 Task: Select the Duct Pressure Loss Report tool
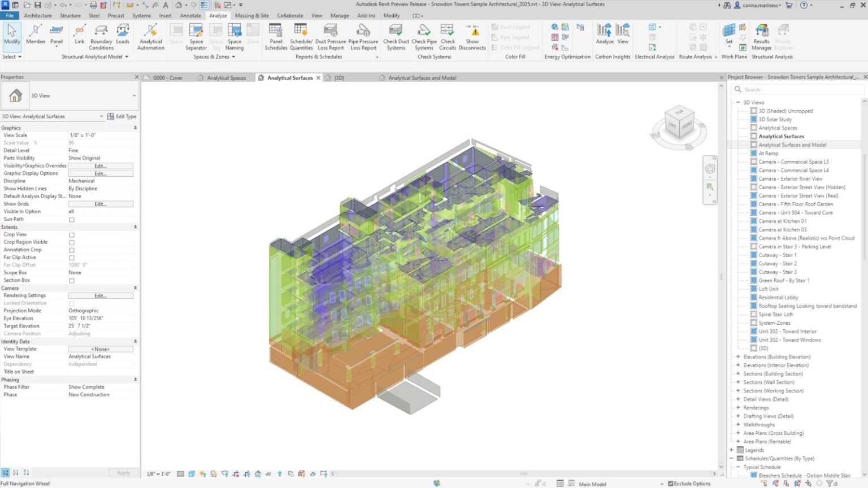tap(331, 37)
